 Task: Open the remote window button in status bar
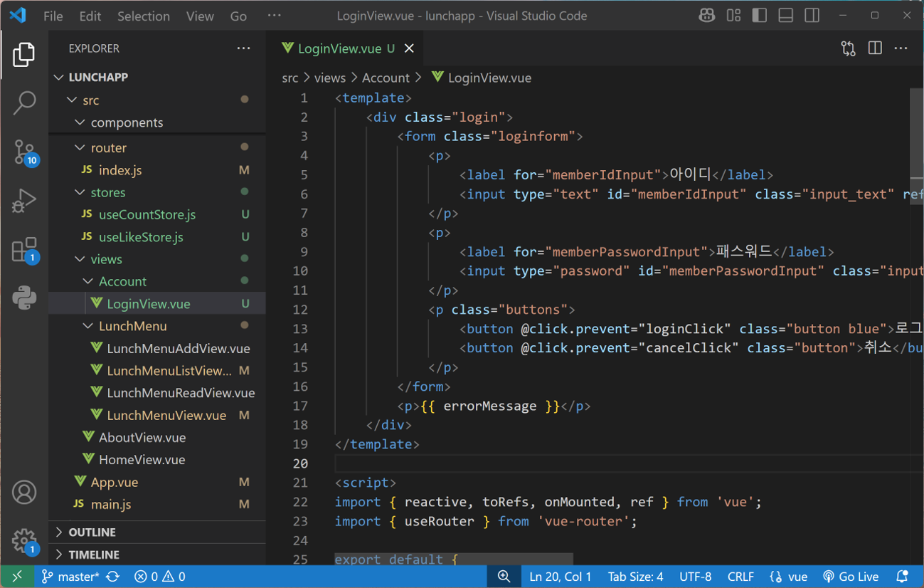[x=17, y=577]
